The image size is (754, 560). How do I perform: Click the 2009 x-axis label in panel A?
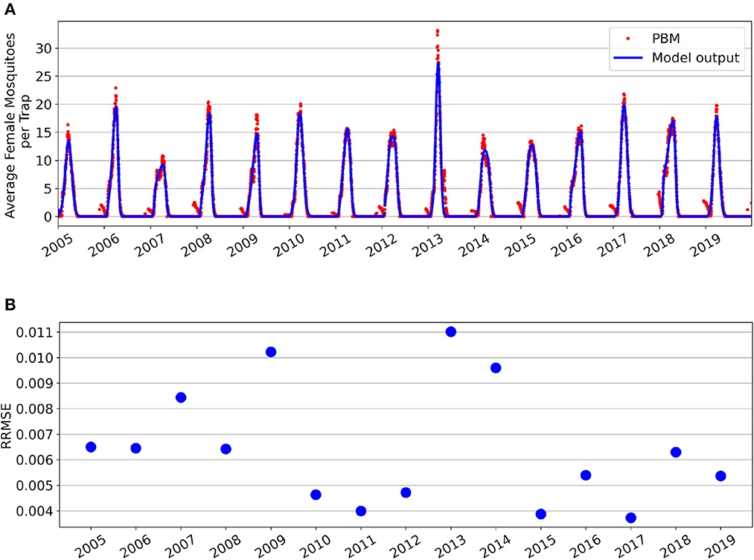click(243, 245)
